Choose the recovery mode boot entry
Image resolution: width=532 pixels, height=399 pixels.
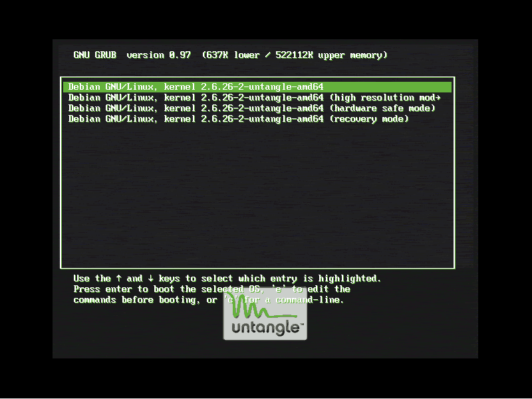pos(239,119)
